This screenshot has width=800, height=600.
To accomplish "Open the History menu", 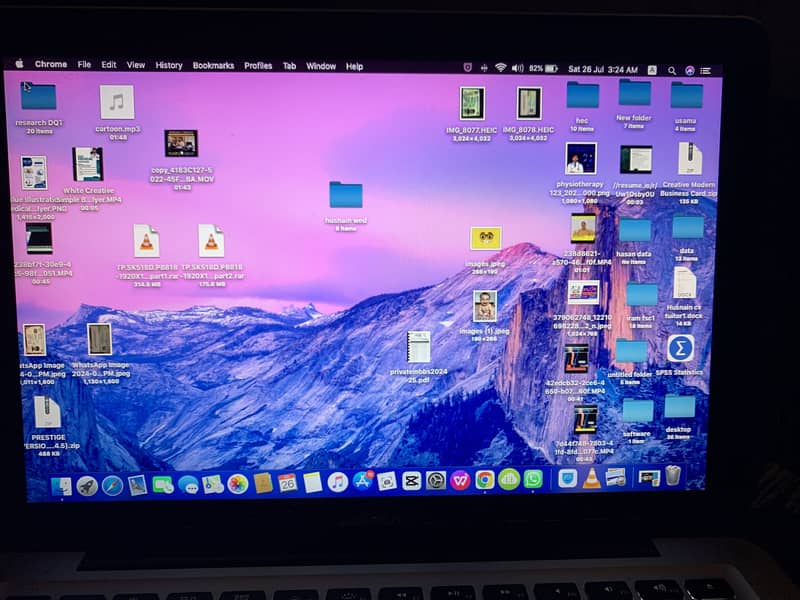I will pos(168,66).
